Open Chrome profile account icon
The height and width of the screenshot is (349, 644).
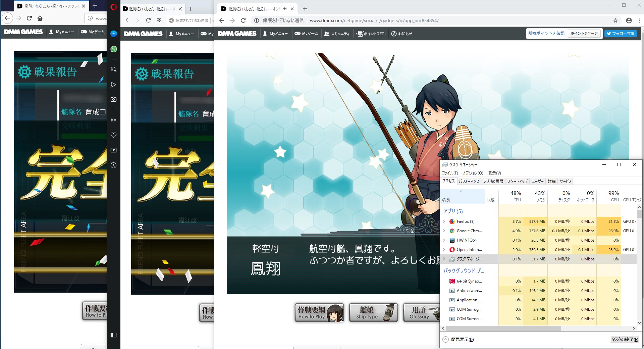[x=629, y=20]
